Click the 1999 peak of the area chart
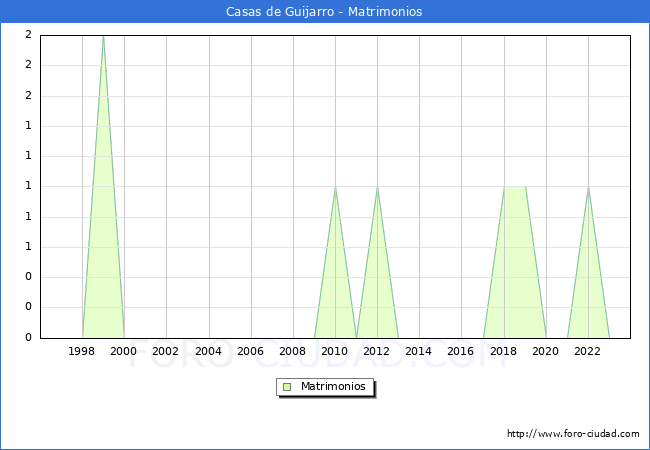 point(103,37)
